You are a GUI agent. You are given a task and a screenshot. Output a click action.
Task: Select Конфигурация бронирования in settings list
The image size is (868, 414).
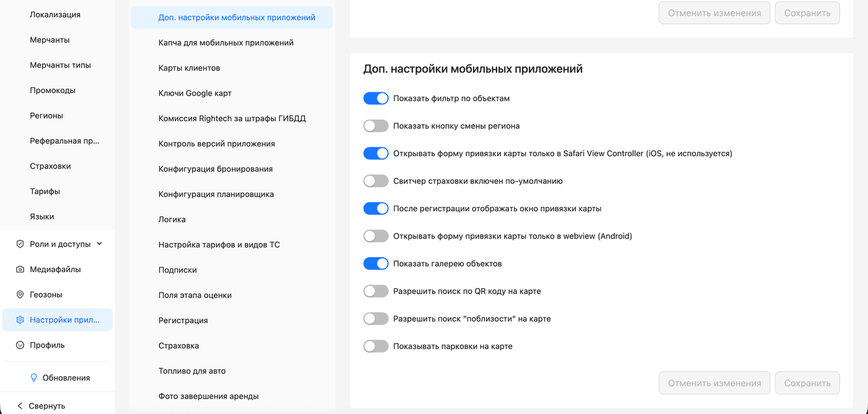(x=215, y=169)
